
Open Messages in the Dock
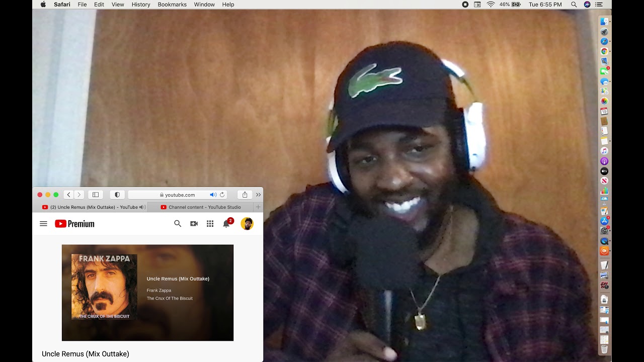coord(604,81)
